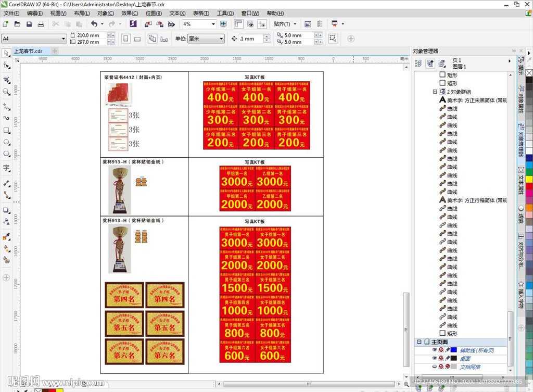The width and height of the screenshot is (533, 392).
Task: Click the Print icon
Action: (x=41, y=24)
